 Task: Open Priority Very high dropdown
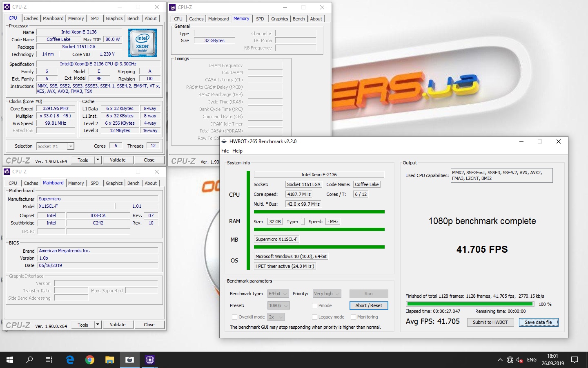(x=327, y=294)
